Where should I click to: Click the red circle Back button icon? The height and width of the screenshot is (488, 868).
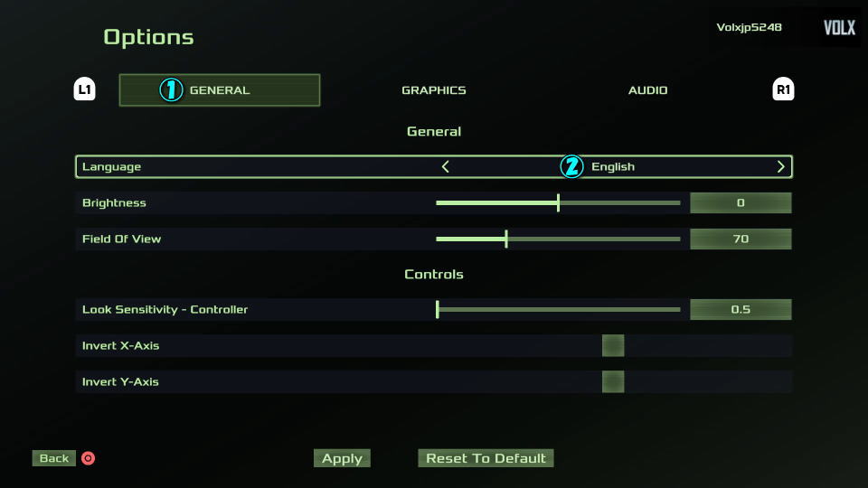88,458
